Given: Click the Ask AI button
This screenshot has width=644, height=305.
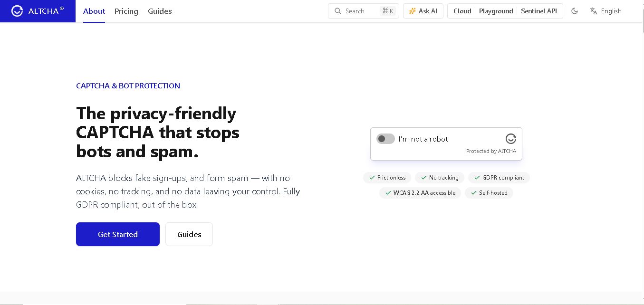Looking at the screenshot, I should coord(423,11).
